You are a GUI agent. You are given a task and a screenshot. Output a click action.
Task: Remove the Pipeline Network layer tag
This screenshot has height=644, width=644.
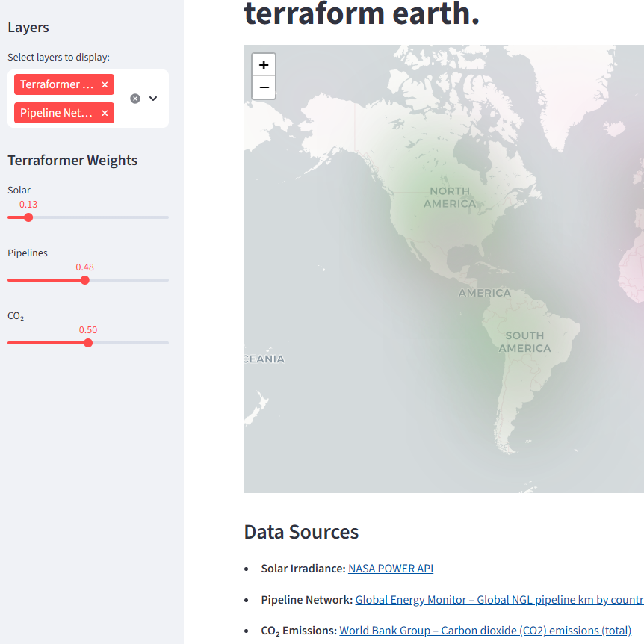(105, 113)
